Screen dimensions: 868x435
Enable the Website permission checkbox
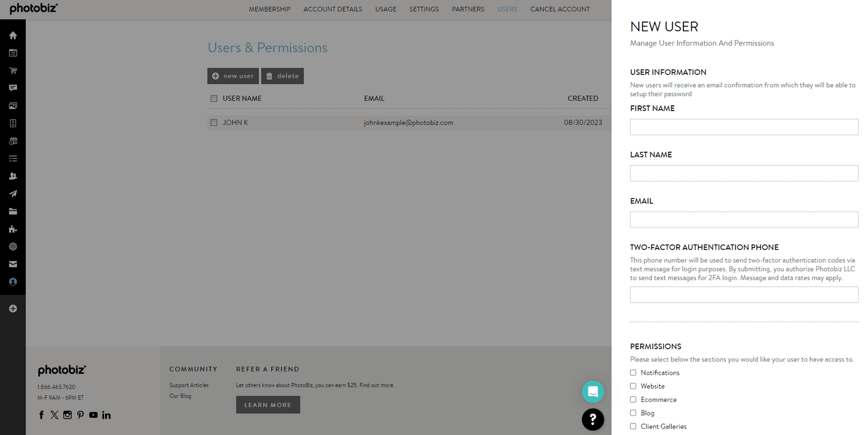tap(632, 386)
